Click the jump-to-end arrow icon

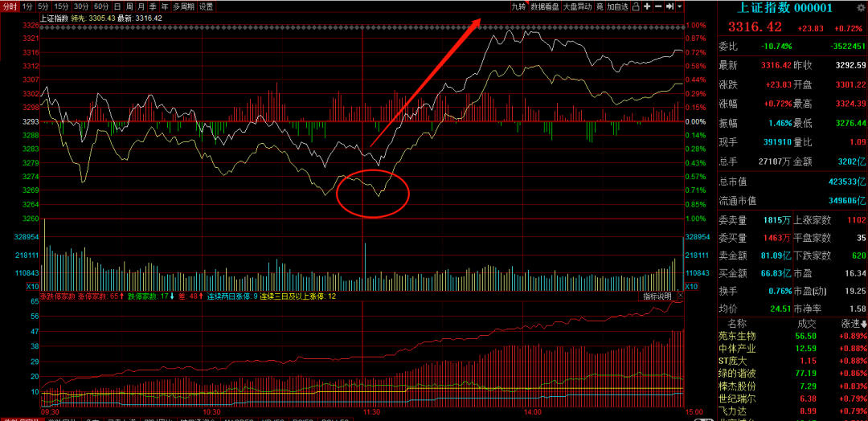(x=669, y=6)
